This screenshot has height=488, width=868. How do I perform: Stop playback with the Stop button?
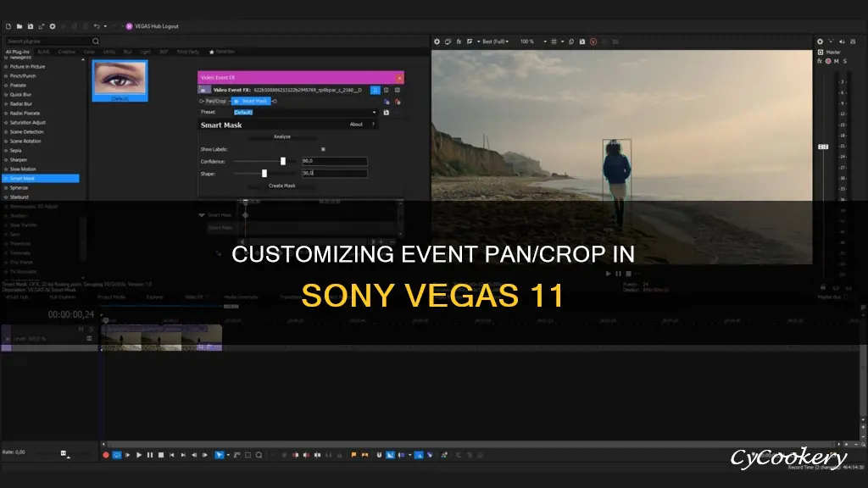pyautogui.click(x=161, y=455)
